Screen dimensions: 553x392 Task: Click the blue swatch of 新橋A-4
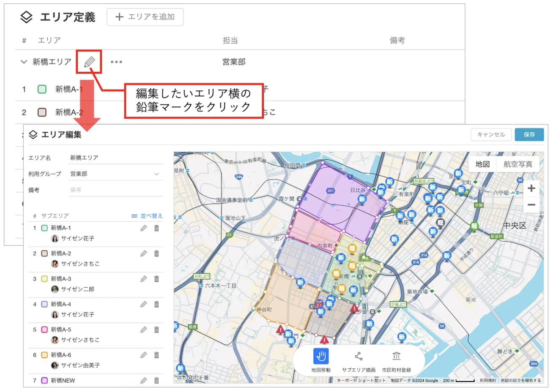coord(44,304)
